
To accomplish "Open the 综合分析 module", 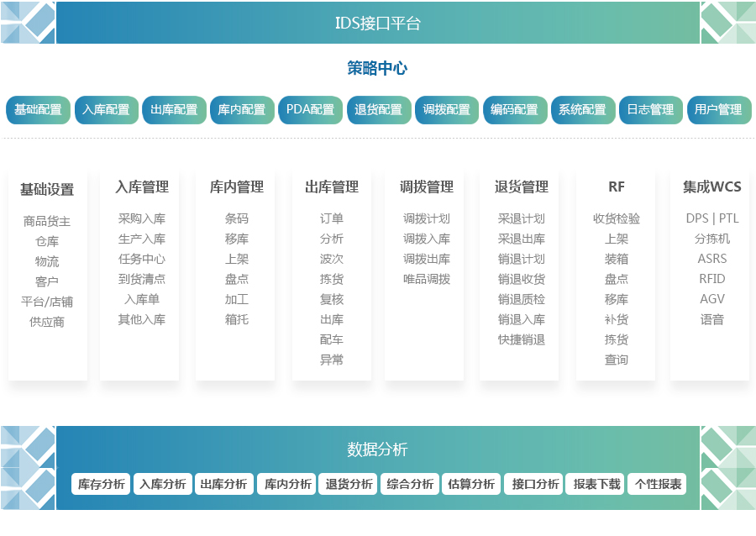I will [x=409, y=484].
